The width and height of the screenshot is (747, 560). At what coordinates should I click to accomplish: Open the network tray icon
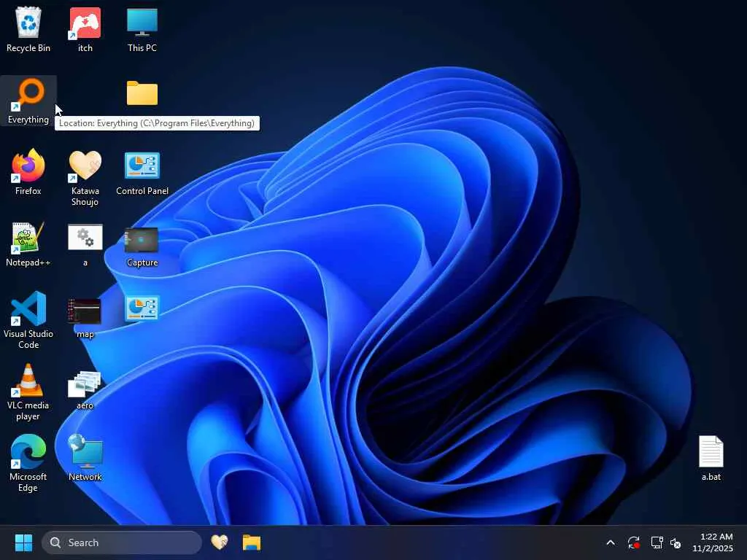point(657,542)
